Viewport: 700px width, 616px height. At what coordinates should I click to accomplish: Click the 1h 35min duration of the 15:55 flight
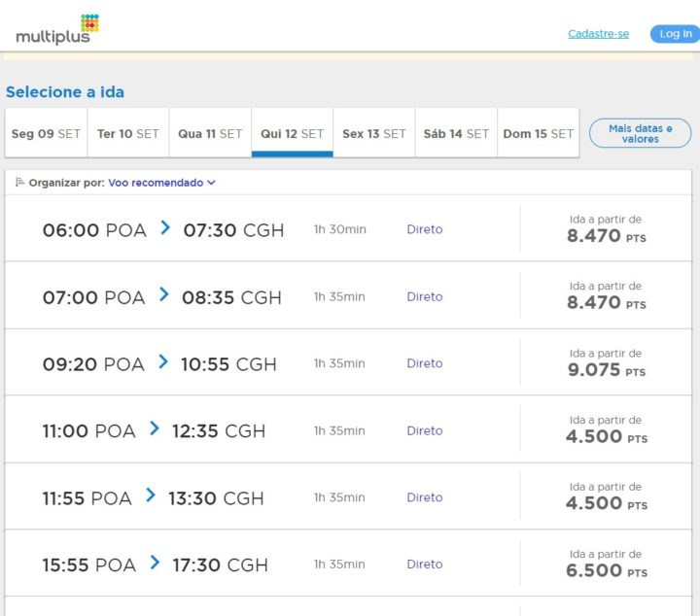pos(339,565)
